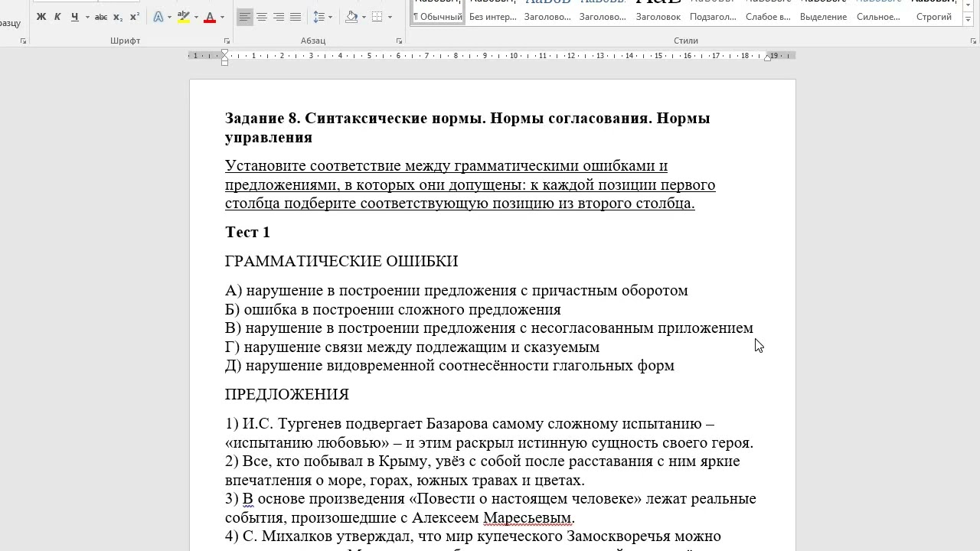Screen dimensions: 980x551
Task: Justify text alignment
Action: click(296, 17)
